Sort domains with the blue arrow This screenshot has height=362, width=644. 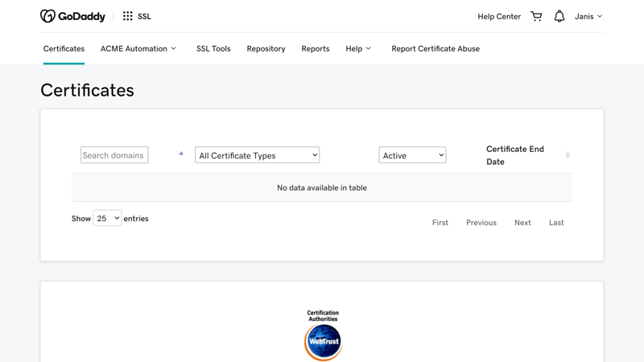(181, 153)
